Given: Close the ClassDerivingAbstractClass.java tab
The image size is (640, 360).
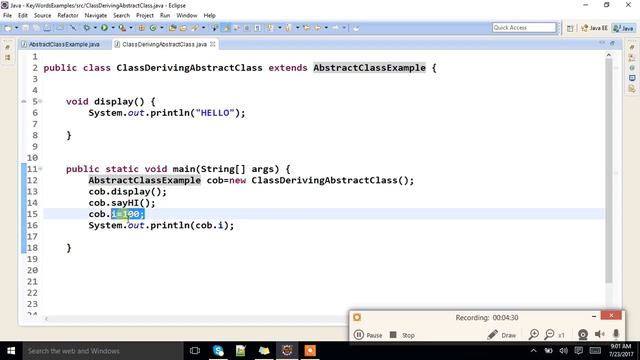Looking at the screenshot, I should pyautogui.click(x=213, y=44).
